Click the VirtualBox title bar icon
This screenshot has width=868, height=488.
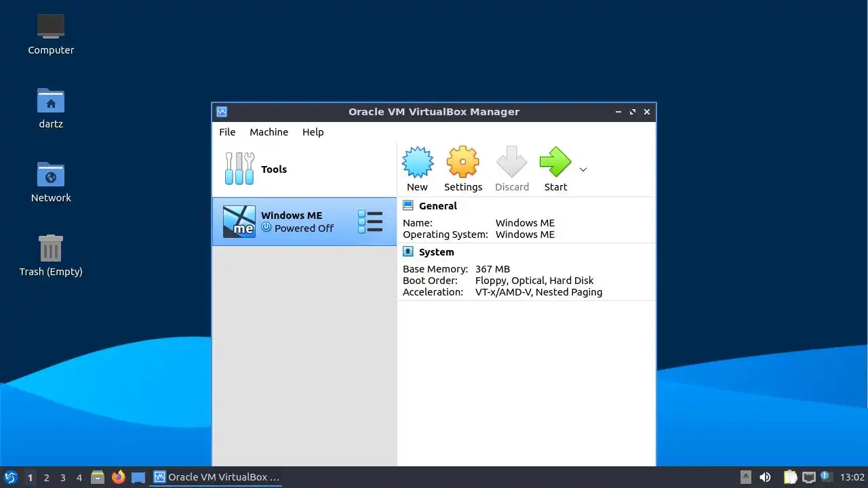(x=221, y=112)
